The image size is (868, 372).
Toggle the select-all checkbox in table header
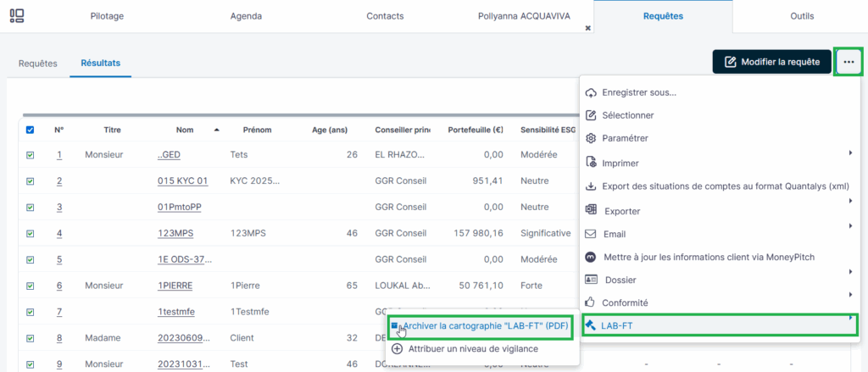[31, 130]
